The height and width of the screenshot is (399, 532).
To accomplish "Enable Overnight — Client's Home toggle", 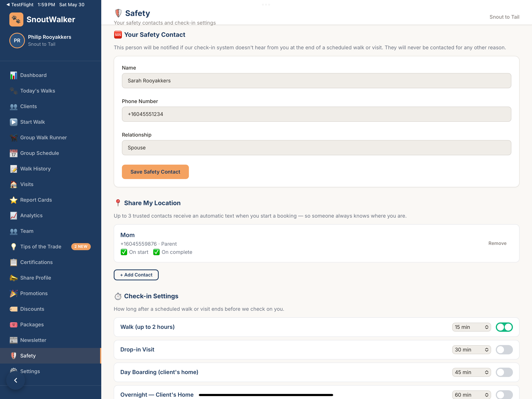I will coord(504,395).
